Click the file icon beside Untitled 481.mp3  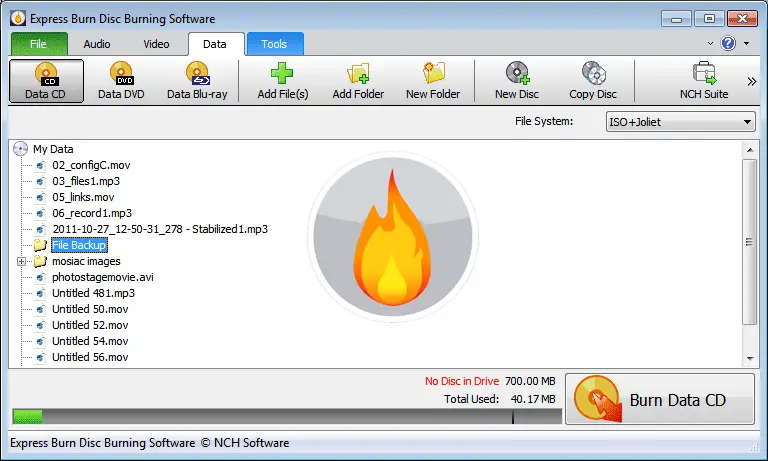click(x=40, y=293)
